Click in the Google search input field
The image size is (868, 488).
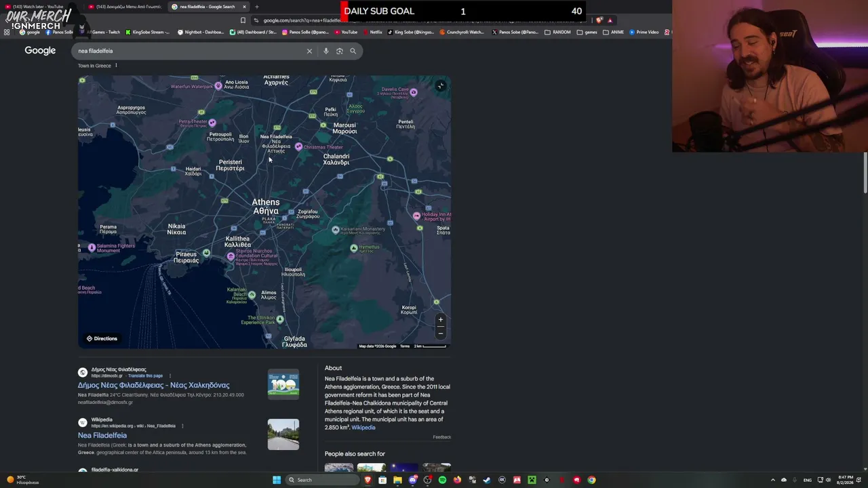tap(190, 51)
